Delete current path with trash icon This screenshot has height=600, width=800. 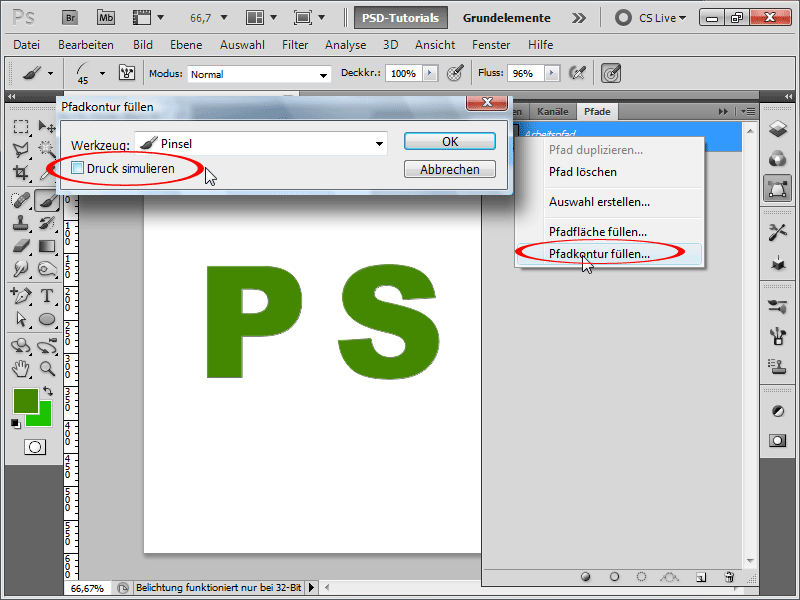tap(729, 577)
